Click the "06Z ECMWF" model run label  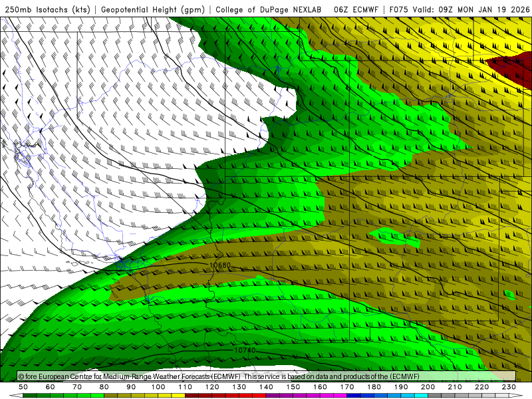pyautogui.click(x=356, y=10)
